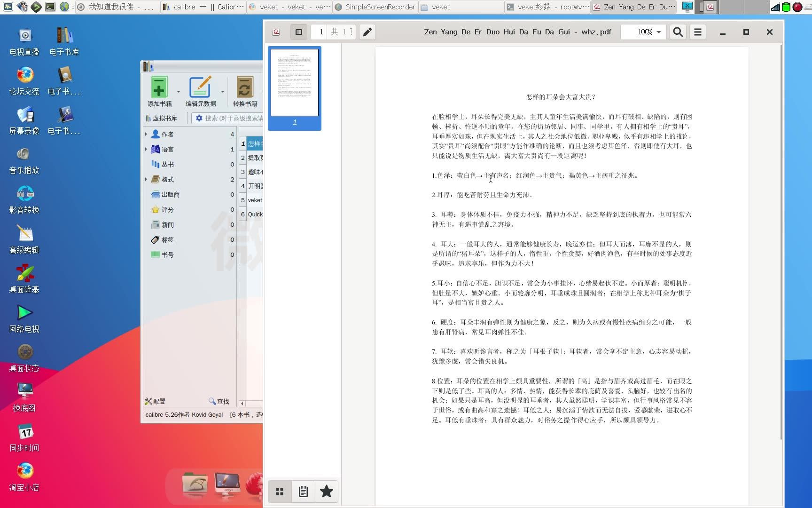This screenshot has height=508, width=812.
Task: Click the network signal tray icon
Action: (775, 7)
